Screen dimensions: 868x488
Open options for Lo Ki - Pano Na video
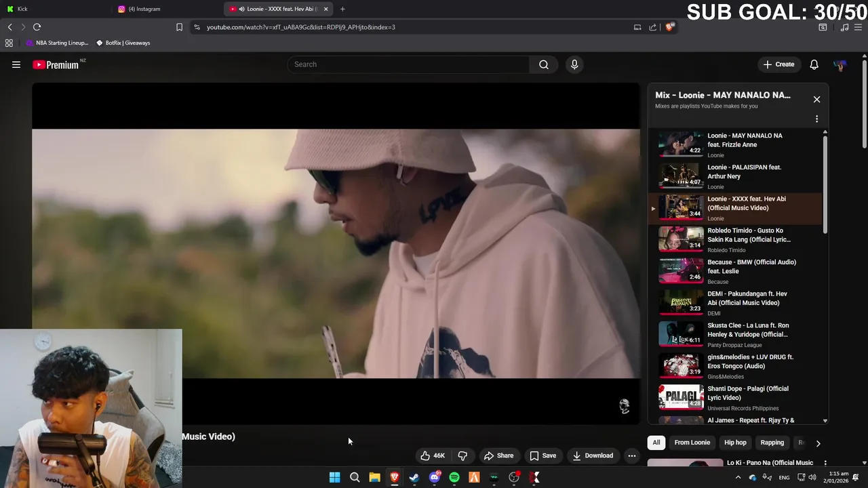tap(825, 464)
